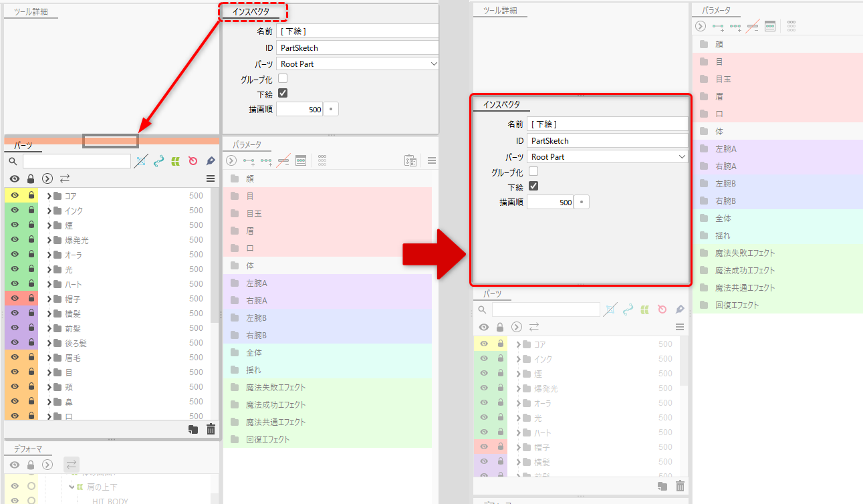Click the pen icon in left Parts toolbar
Screen dimensions: 863x504
point(211,161)
